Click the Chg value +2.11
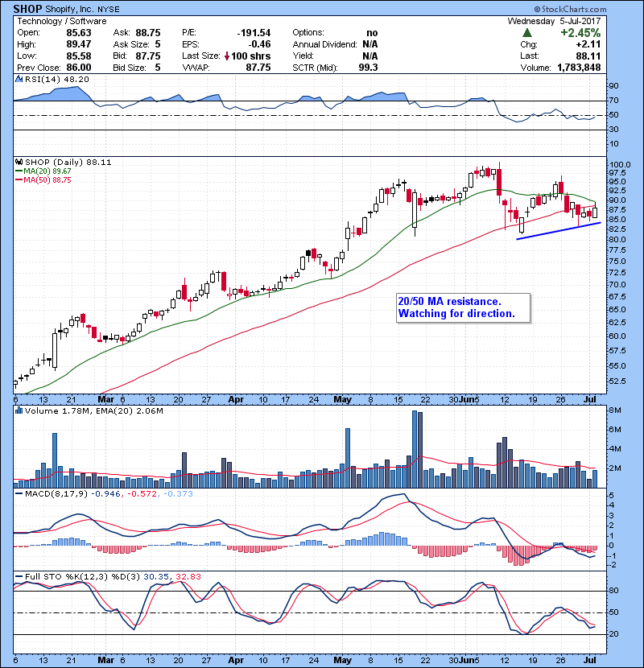This screenshot has width=644, height=668. [x=588, y=44]
